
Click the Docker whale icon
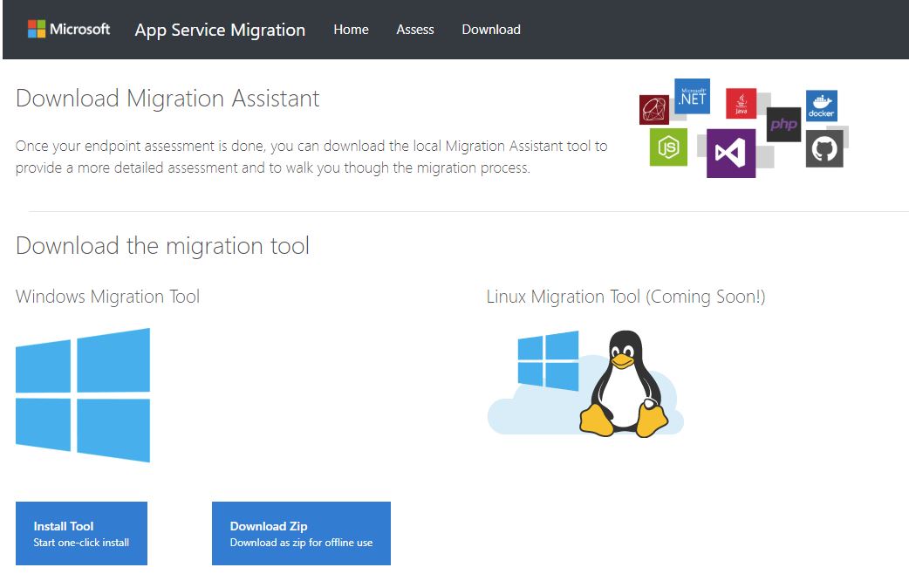(821, 106)
